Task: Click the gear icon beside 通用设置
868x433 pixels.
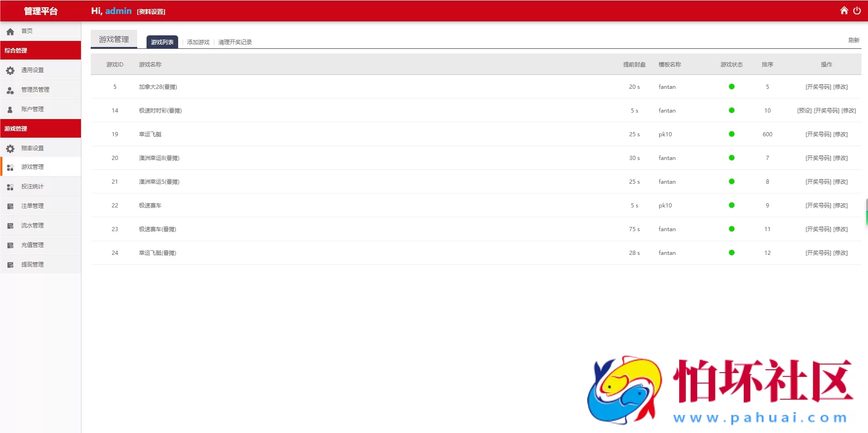Action: [10, 70]
